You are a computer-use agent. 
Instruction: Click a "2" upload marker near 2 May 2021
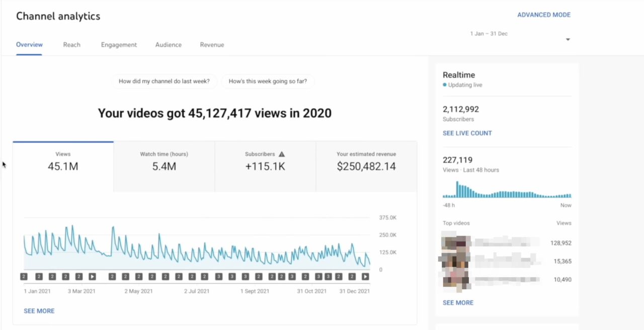click(140, 276)
